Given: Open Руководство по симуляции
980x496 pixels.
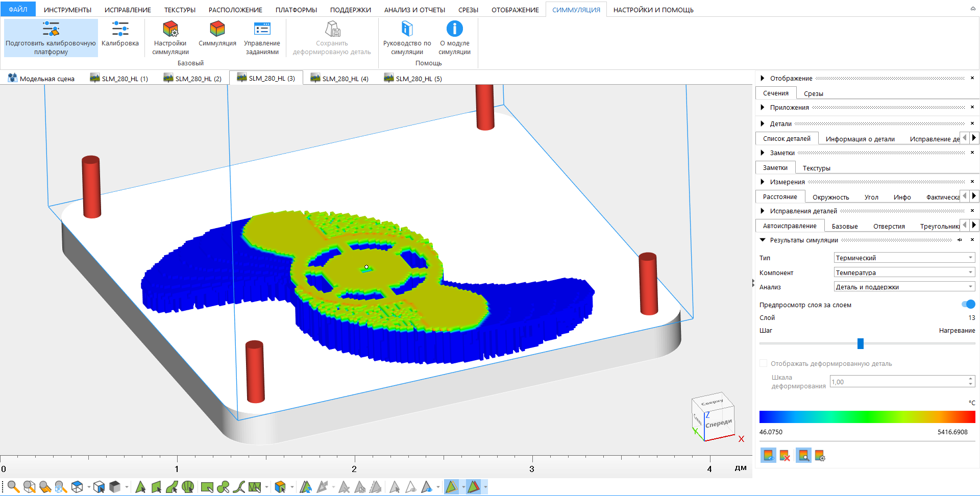Looking at the screenshot, I should 407,38.
